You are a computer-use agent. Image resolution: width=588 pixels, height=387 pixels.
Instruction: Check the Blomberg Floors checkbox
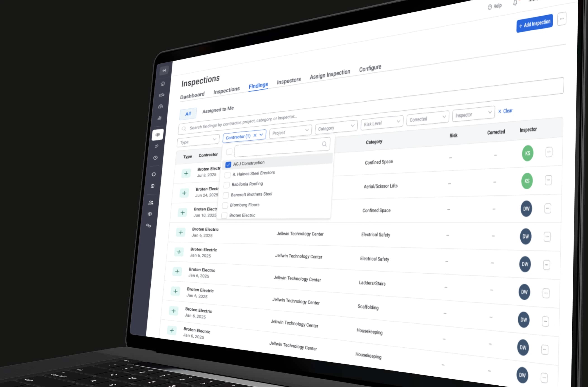point(225,205)
